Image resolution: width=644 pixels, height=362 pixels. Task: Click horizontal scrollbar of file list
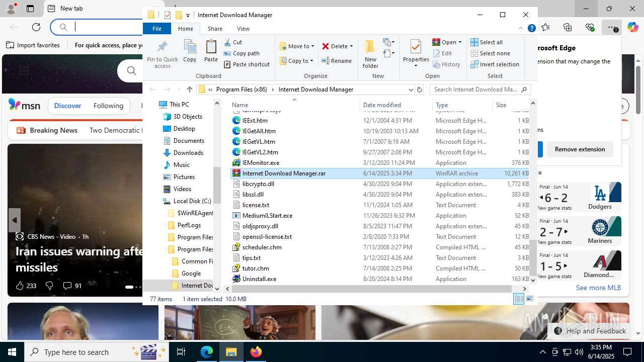tap(371, 289)
